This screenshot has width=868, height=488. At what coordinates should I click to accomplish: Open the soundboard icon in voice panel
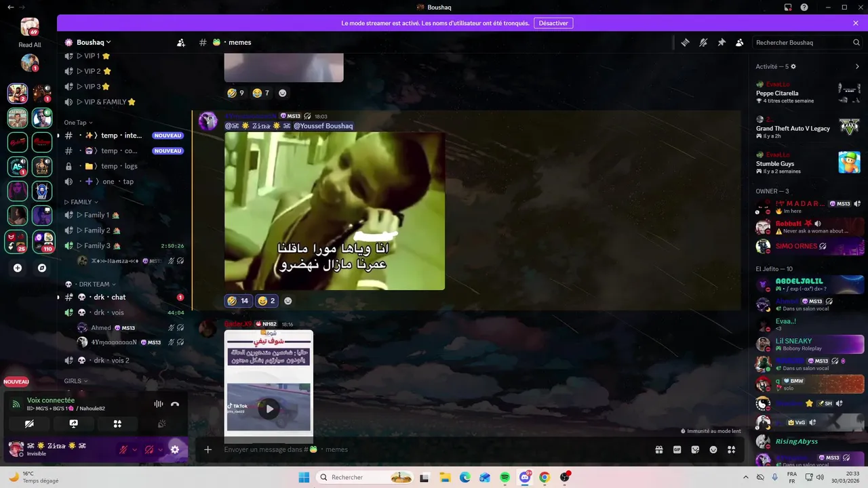pyautogui.click(x=161, y=424)
